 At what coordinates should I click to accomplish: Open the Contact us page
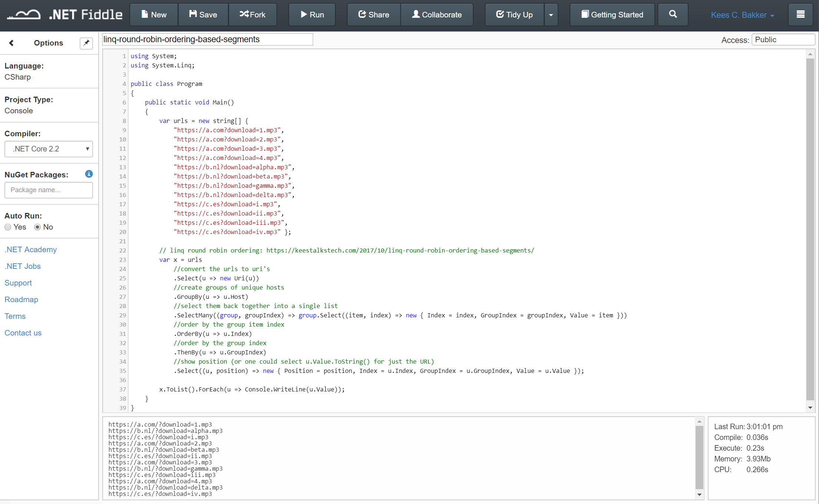[x=23, y=333]
